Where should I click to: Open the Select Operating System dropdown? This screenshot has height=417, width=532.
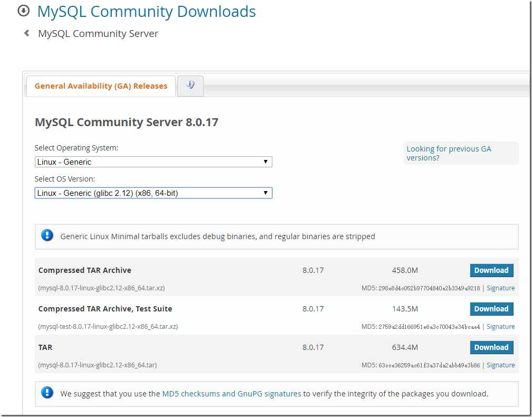[x=154, y=162]
